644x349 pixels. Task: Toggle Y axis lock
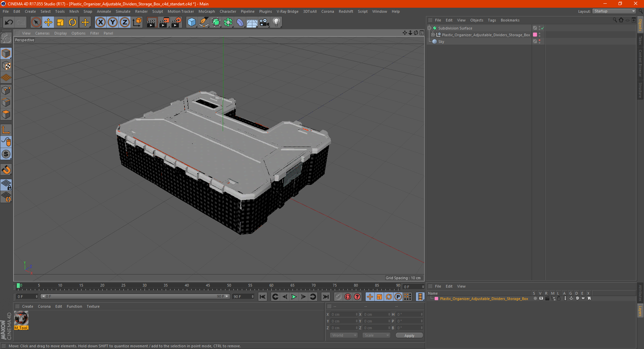click(x=113, y=22)
